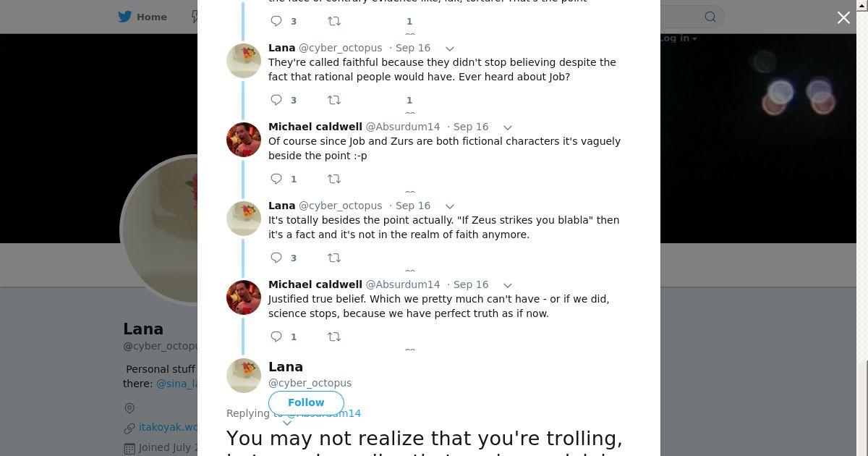Retweet Lana's tweet about the faithful

coord(334,100)
